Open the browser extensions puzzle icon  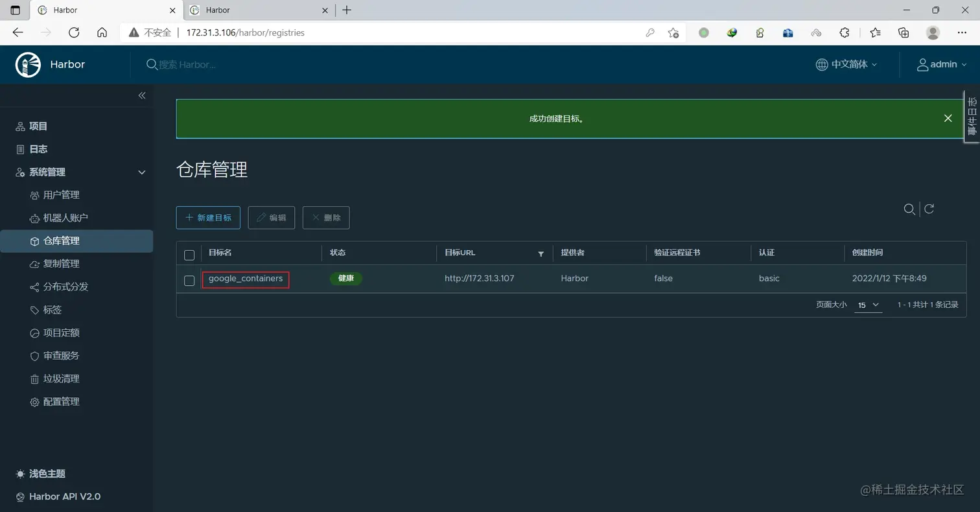click(x=845, y=32)
